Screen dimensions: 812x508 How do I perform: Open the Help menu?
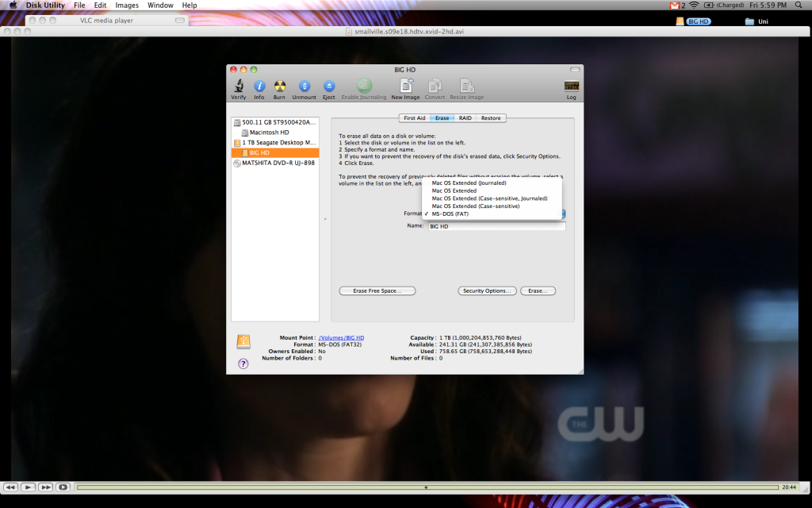point(190,6)
